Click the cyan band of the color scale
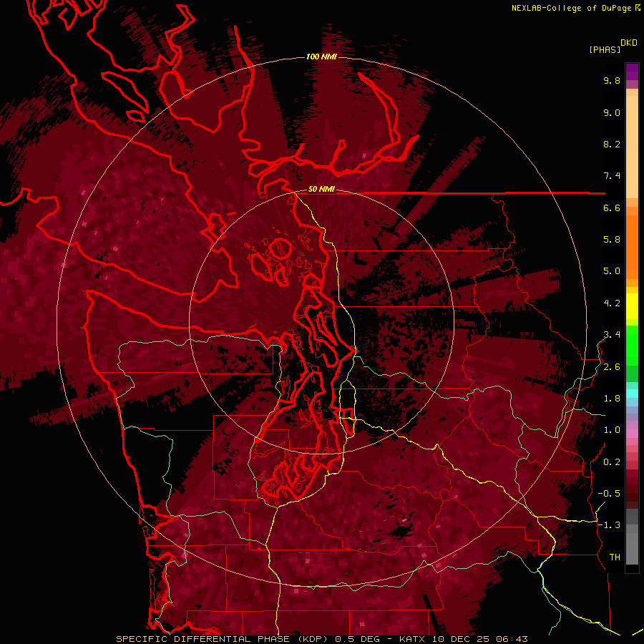 pyautogui.click(x=632, y=394)
